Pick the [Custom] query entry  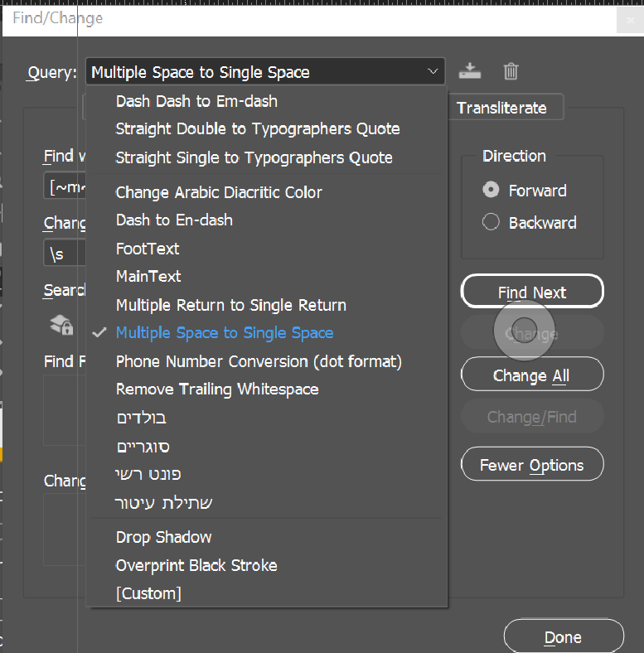pyautogui.click(x=148, y=593)
